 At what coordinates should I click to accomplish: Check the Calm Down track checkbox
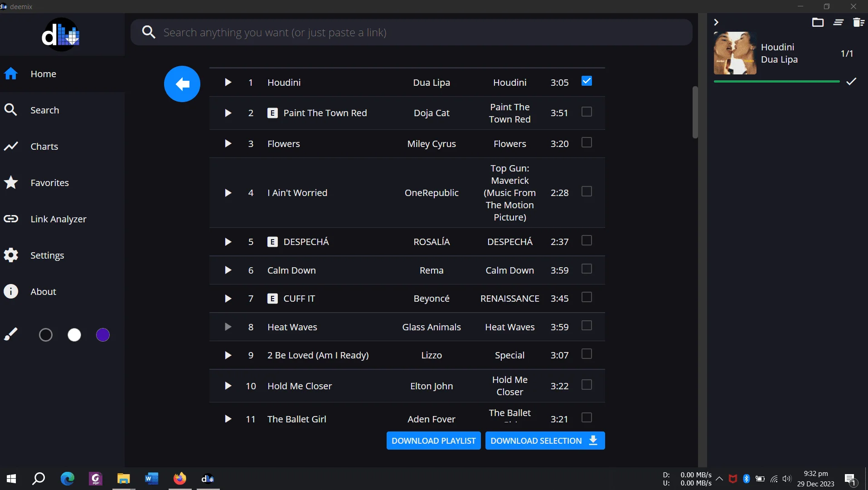click(587, 269)
